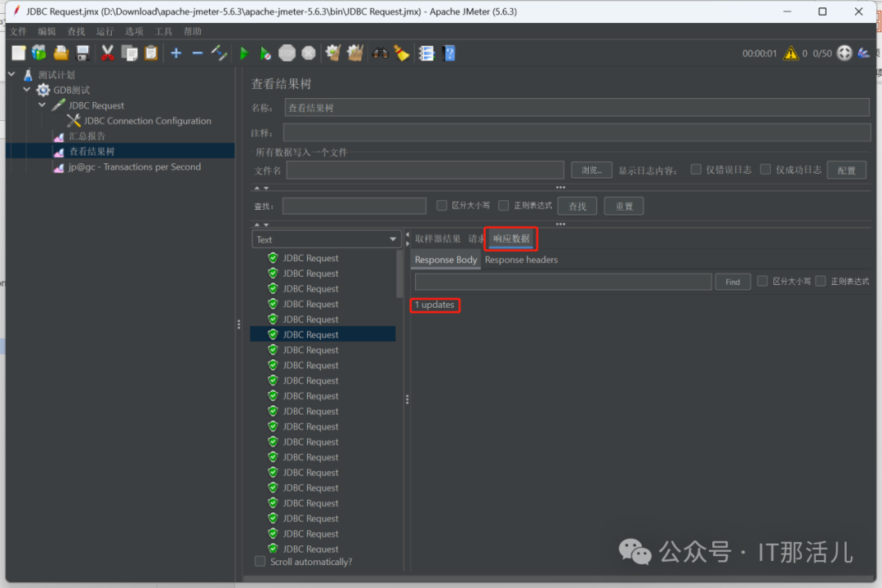
Task: Collapse the JDBC Request sampler node
Action: point(42,105)
